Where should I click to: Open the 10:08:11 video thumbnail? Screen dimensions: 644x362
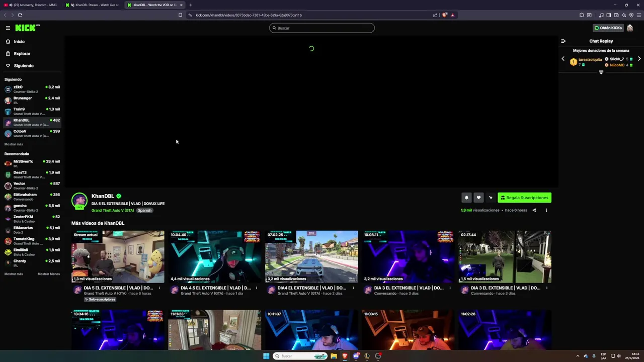pos(408,257)
